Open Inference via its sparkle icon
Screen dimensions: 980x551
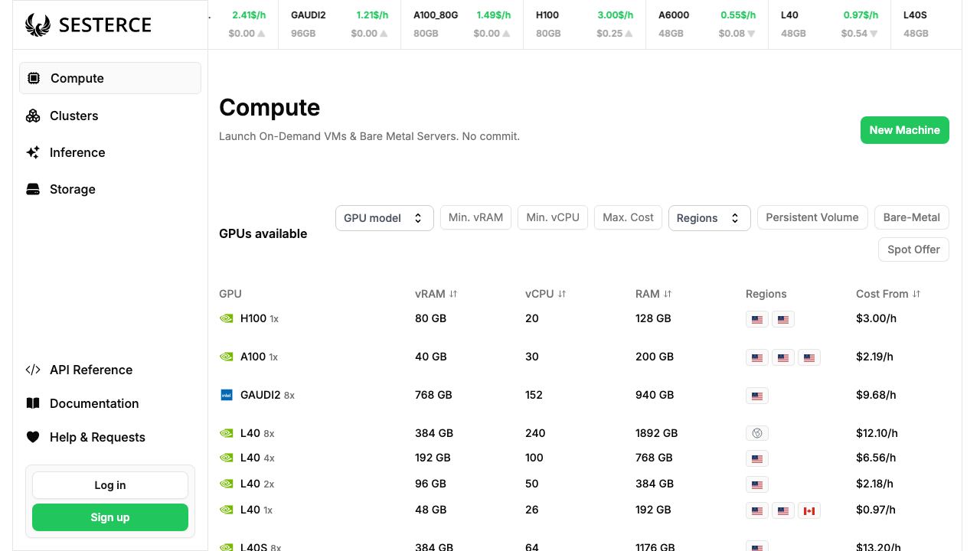point(33,152)
